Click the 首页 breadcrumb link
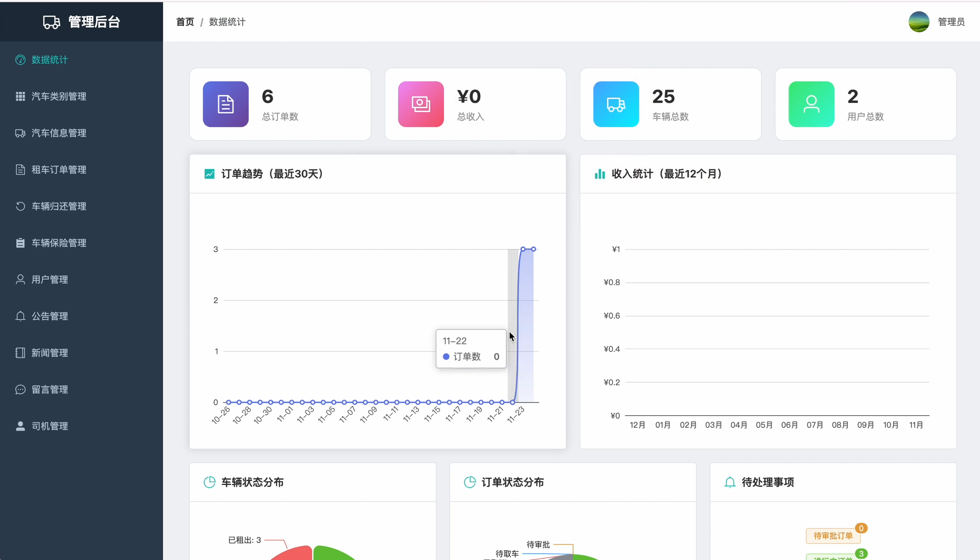This screenshot has height=560, width=980. pos(185,22)
